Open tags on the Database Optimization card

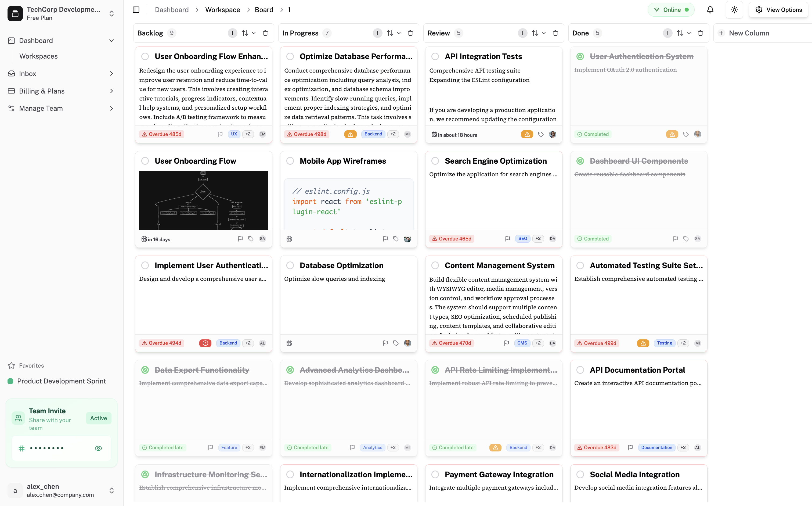pos(396,343)
